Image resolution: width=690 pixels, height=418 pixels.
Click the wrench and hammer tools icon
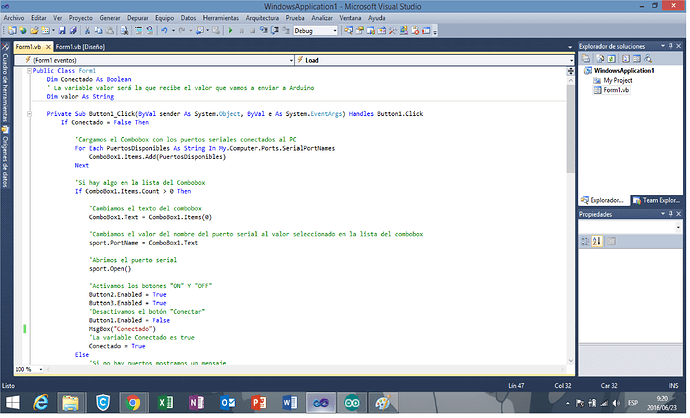[x=393, y=31]
